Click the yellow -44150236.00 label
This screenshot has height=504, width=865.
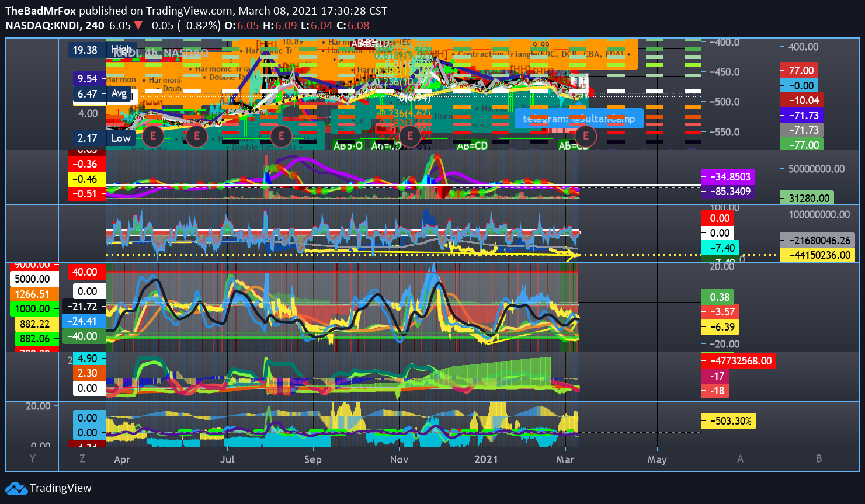point(817,255)
